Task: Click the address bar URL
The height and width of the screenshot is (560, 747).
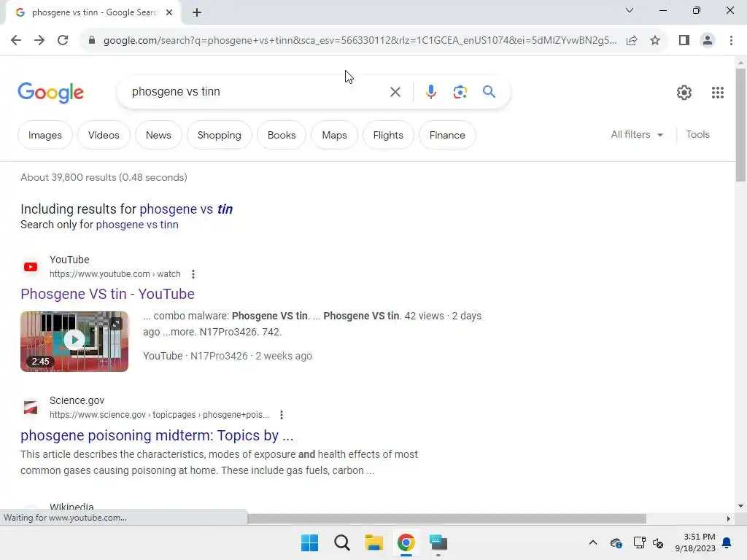Action: tap(360, 40)
